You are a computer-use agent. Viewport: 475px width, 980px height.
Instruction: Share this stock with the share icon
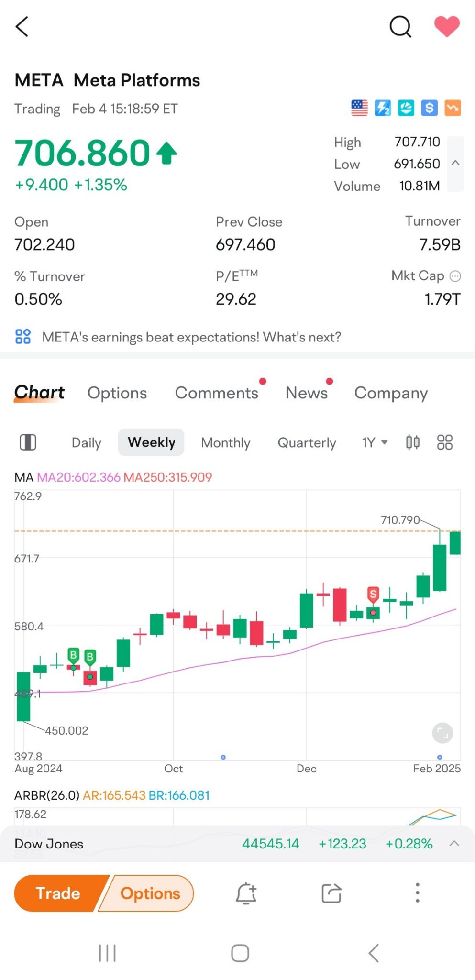click(x=331, y=893)
